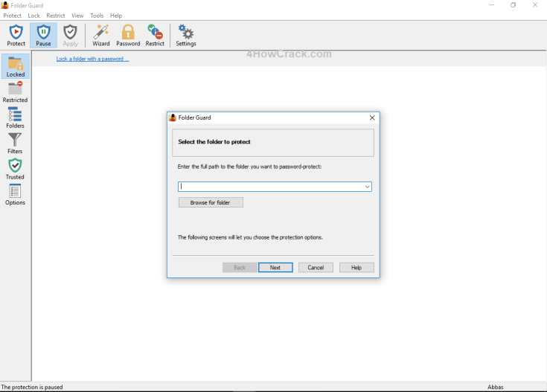This screenshot has width=547, height=392.
Task: Click the Pause shield toolbar button
Action: 43,35
